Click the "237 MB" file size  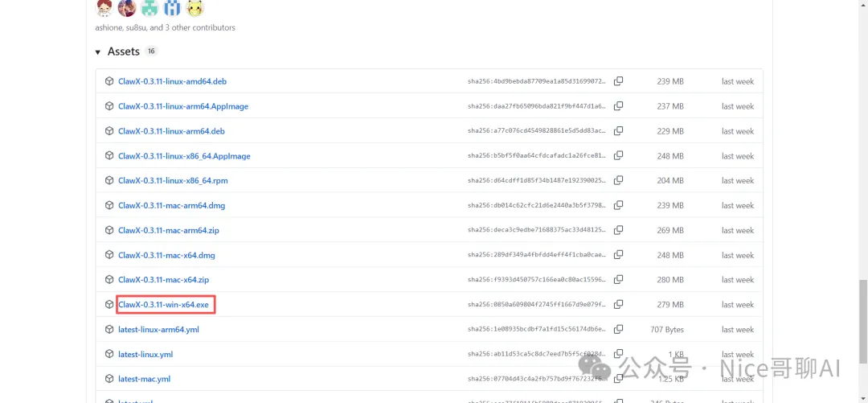coord(669,106)
